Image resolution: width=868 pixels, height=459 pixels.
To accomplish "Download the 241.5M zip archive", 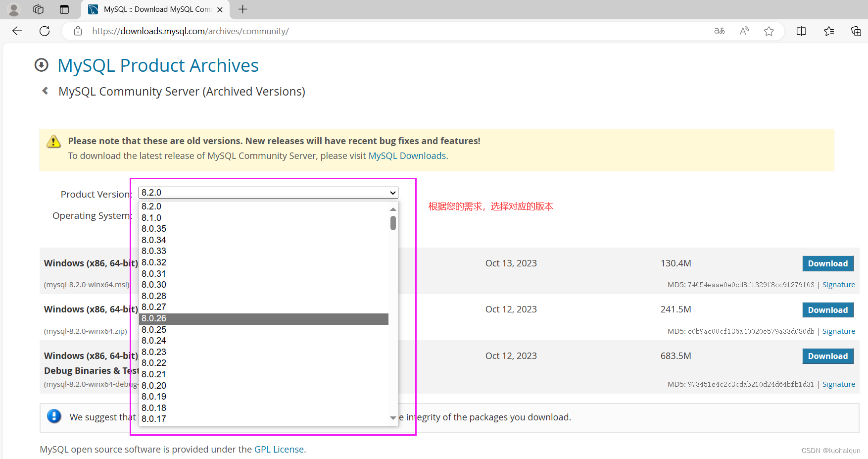I will [x=828, y=310].
